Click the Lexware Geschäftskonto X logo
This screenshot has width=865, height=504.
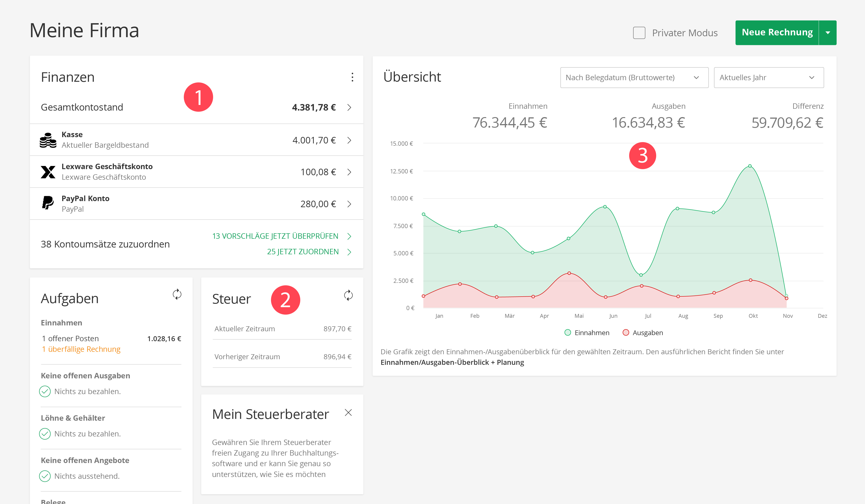click(48, 172)
